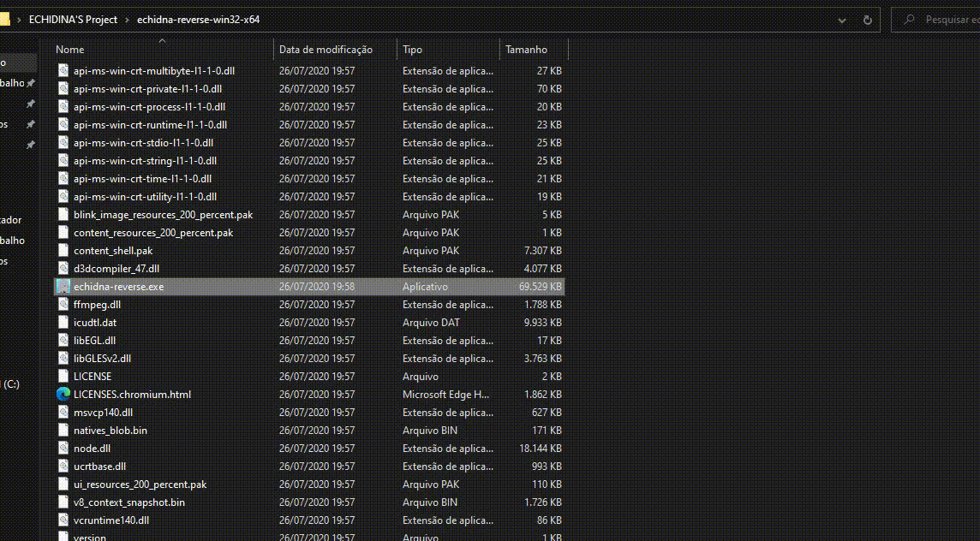Select api-ms-win-crt-private-l1-1-0.dll file name
The image size is (980, 541).
pos(147,89)
